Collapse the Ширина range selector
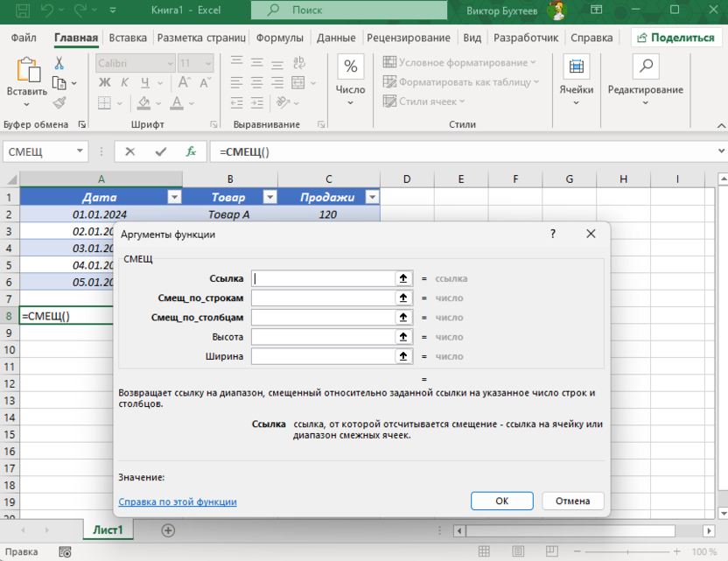Viewport: 728px width, 561px height. (x=403, y=356)
